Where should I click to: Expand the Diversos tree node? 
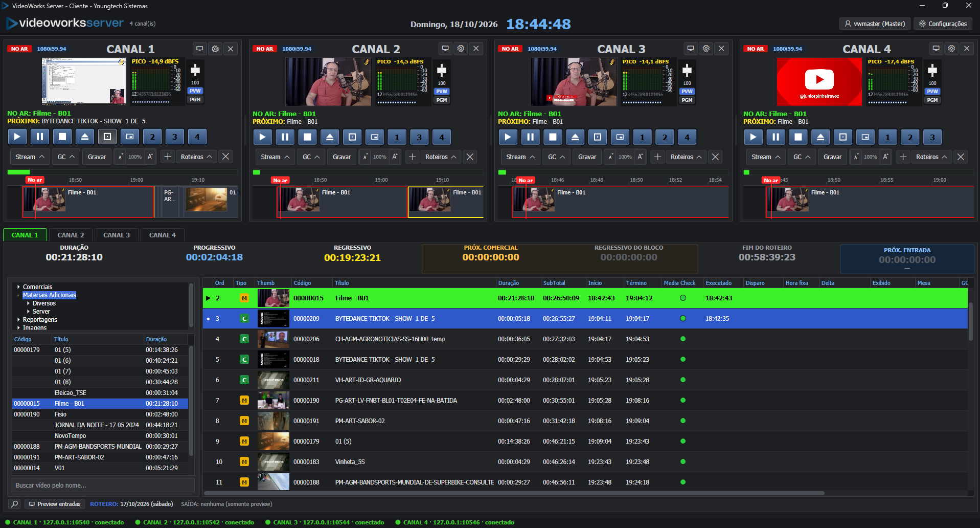(x=29, y=303)
